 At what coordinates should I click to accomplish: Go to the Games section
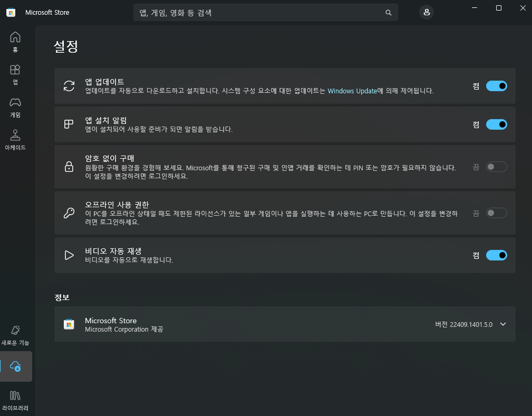15,107
